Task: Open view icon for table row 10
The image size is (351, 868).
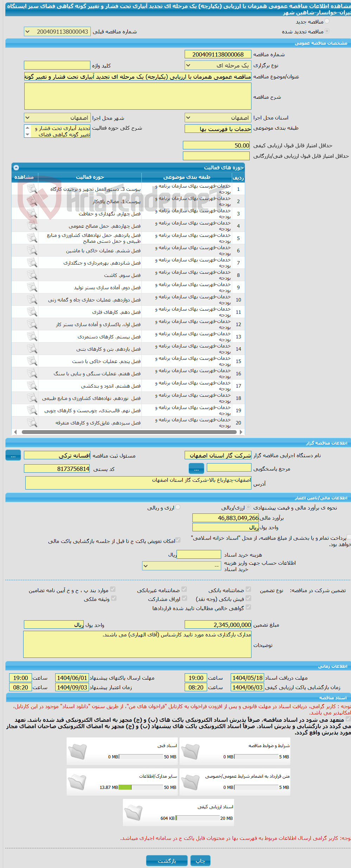Action: [x=32, y=300]
